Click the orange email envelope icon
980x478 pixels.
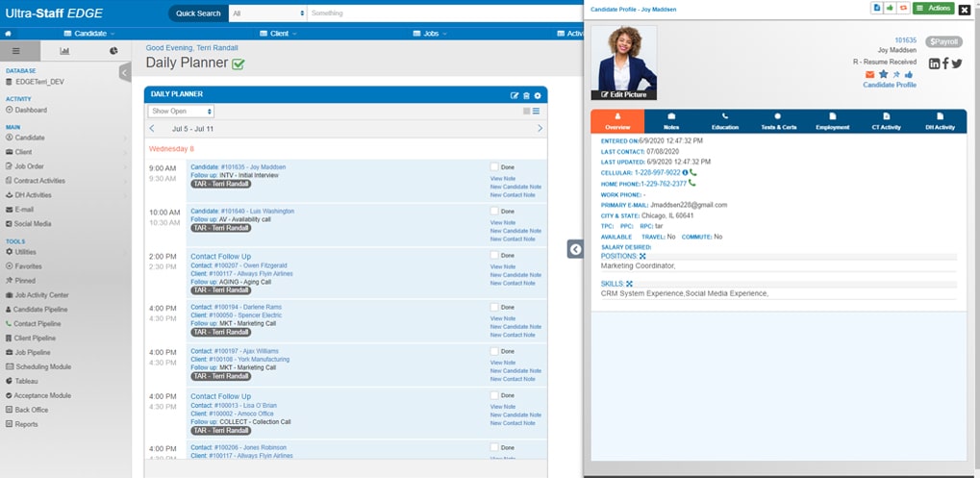869,74
